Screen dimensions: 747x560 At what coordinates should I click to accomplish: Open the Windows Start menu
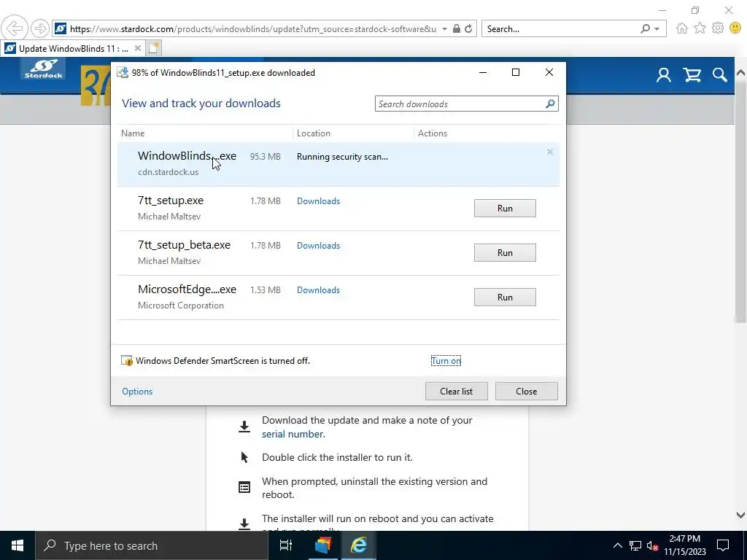[18, 545]
